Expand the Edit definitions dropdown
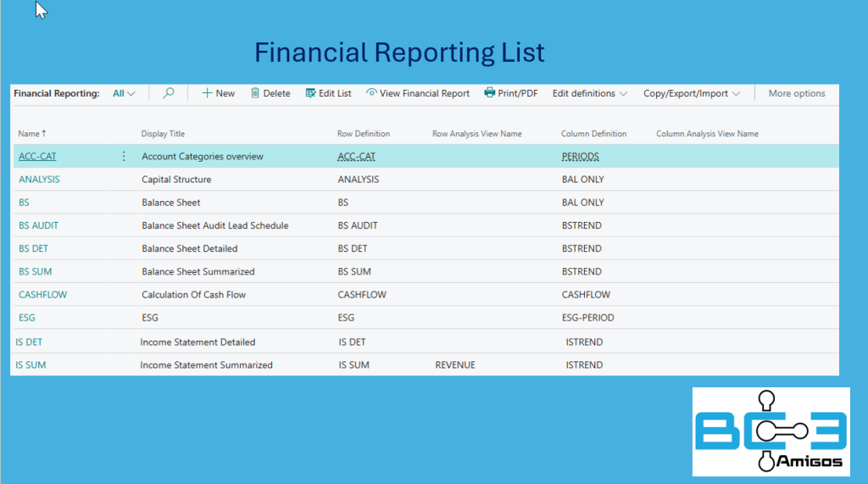Image resolution: width=868 pixels, height=484 pixels. tap(589, 93)
